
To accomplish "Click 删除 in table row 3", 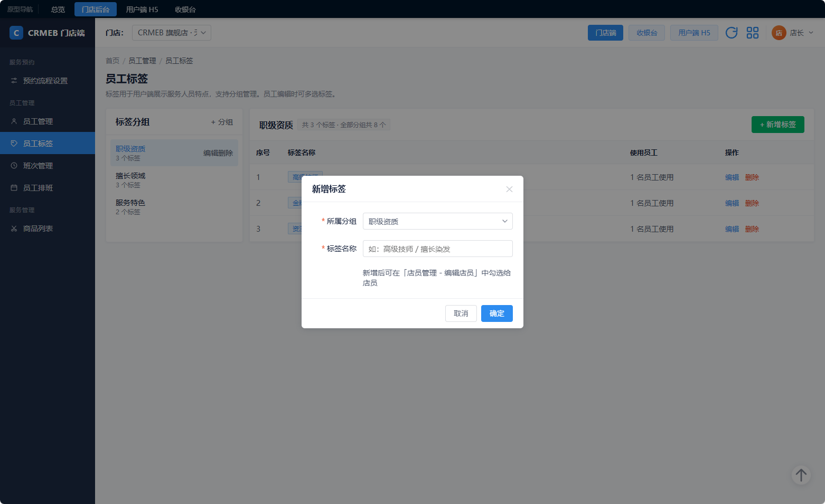I will [752, 229].
